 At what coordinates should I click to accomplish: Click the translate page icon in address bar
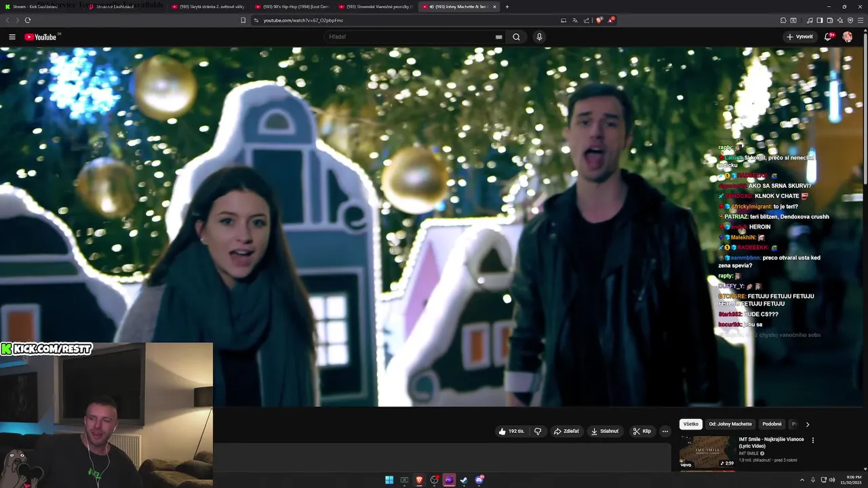point(575,20)
